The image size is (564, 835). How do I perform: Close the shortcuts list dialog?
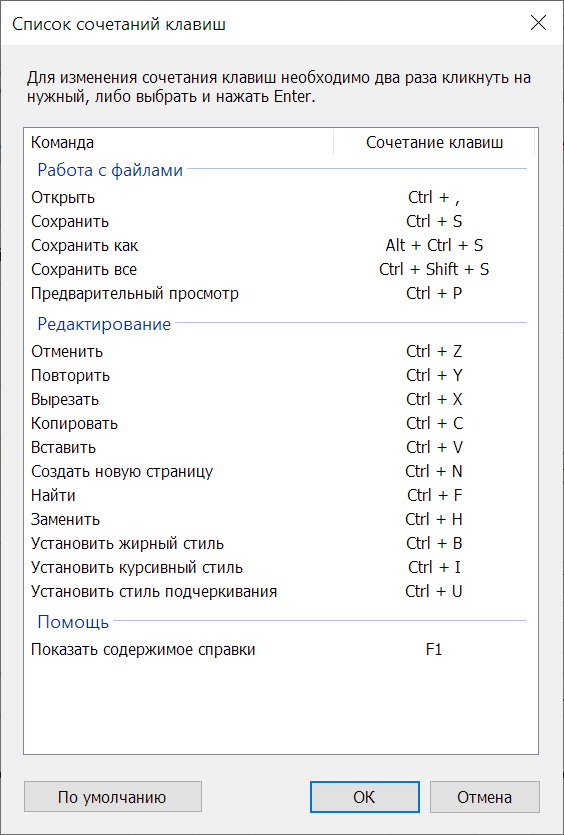(x=538, y=23)
